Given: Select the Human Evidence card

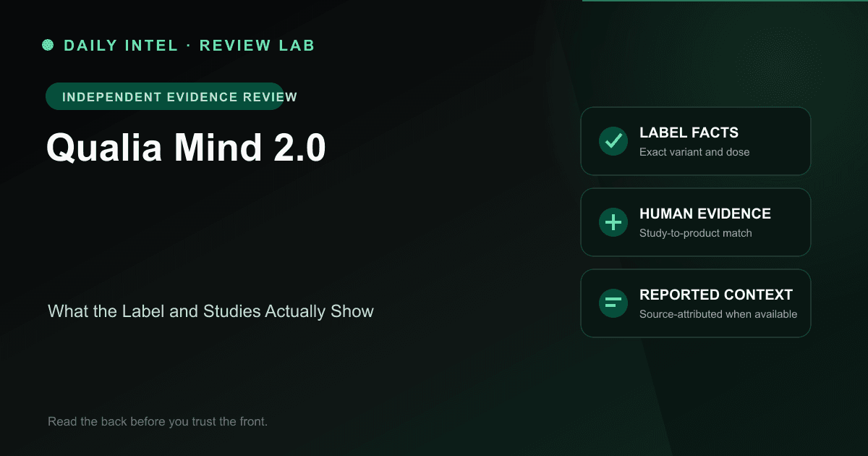Looking at the screenshot, I should coord(696,222).
